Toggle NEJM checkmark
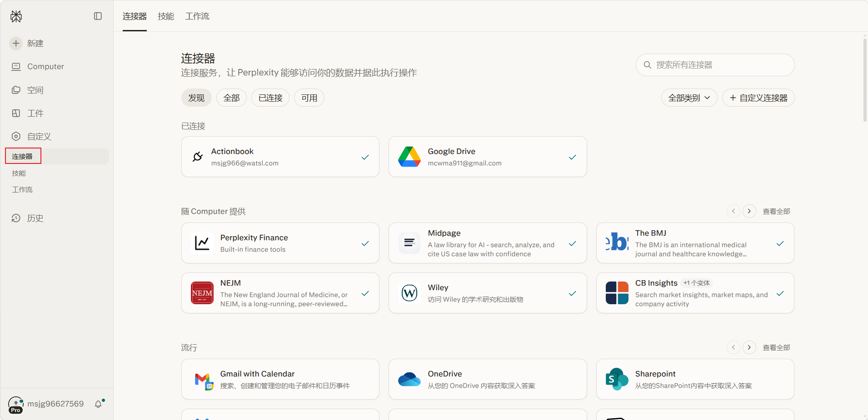This screenshot has width=868, height=420. click(x=365, y=293)
